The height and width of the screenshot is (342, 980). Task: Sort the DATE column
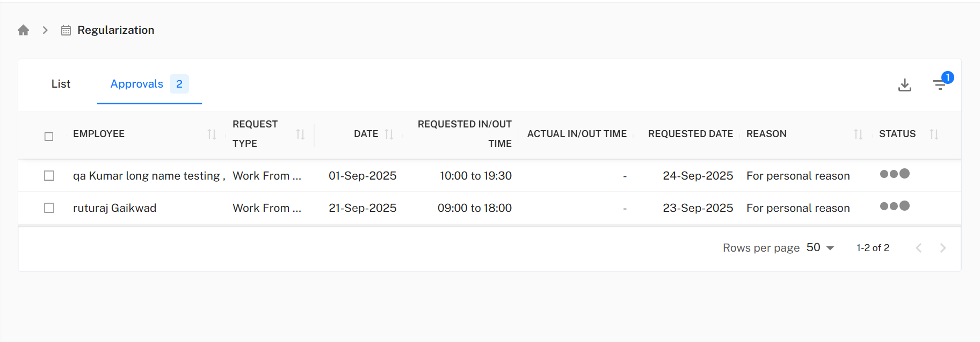click(x=390, y=134)
